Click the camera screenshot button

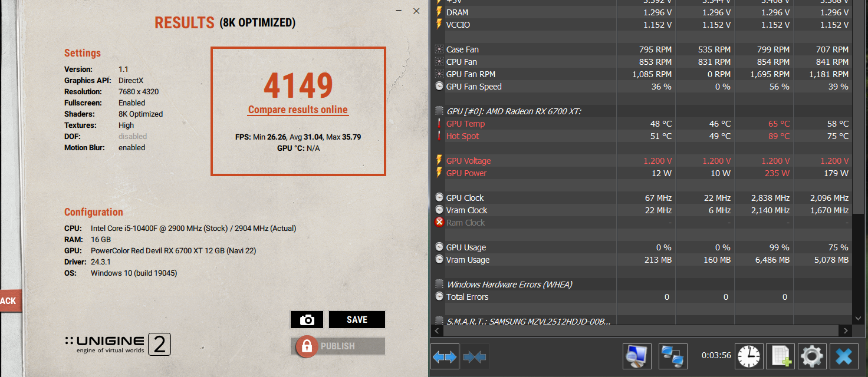307,319
